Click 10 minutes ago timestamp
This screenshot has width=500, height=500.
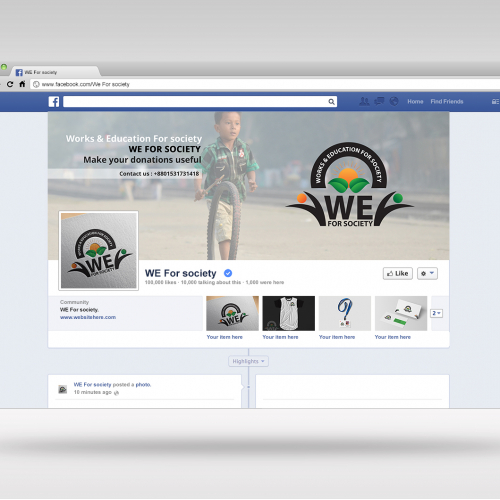click(x=92, y=392)
